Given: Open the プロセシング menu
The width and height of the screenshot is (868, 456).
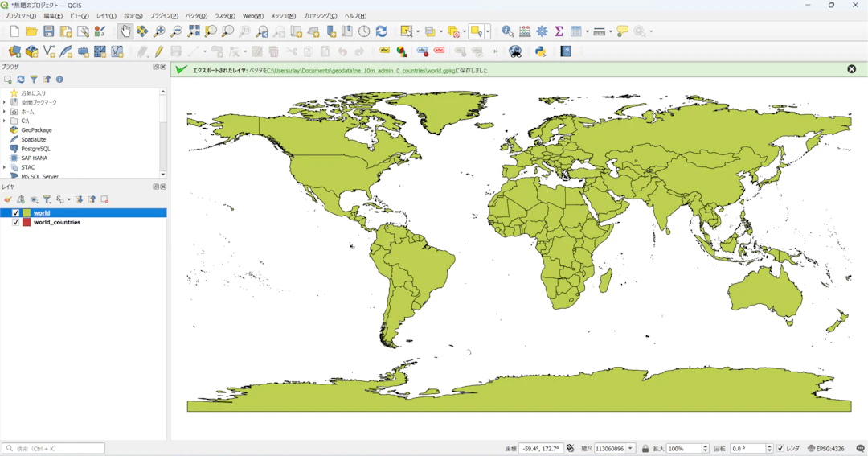Looking at the screenshot, I should (x=320, y=16).
